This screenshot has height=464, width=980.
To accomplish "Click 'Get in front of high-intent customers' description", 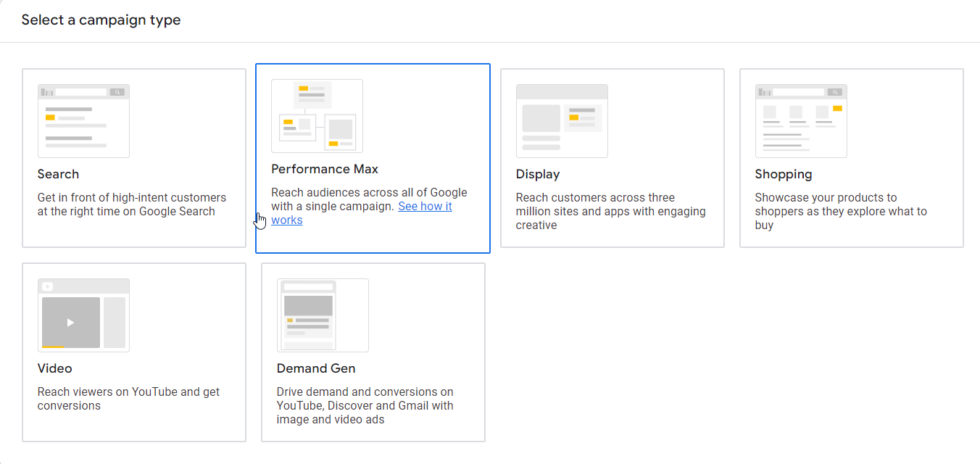I will (x=132, y=204).
